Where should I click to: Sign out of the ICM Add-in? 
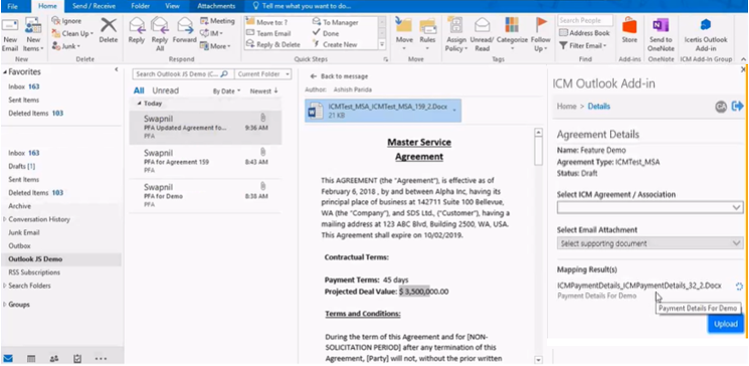point(737,106)
